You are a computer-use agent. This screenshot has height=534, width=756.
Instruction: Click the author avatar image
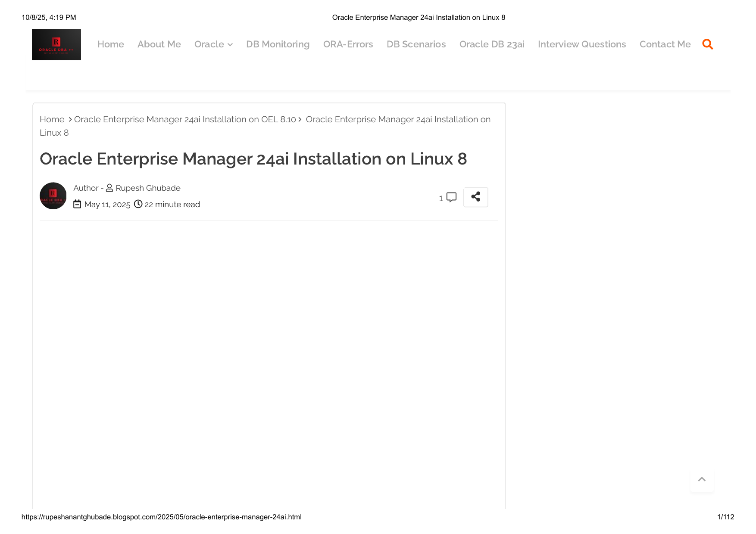pos(53,196)
